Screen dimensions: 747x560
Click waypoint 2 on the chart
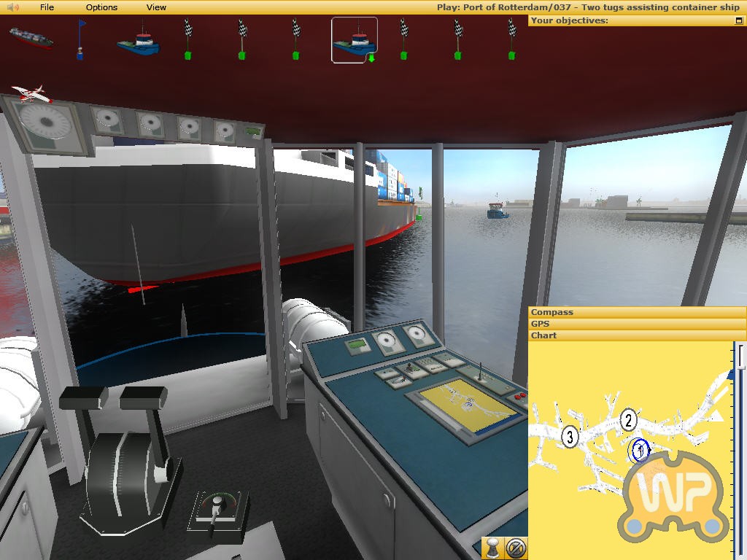pos(628,420)
